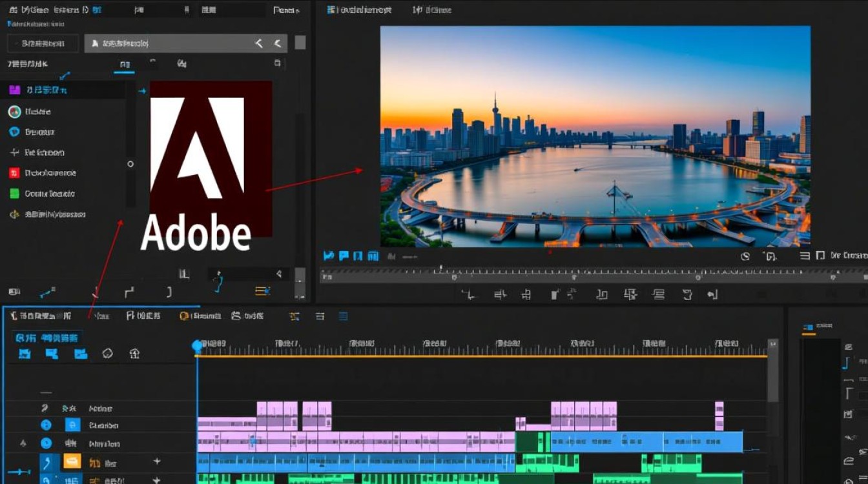Click the blue list icon in the timeline header
Image resolution: width=868 pixels, height=484 pixels.
point(344,316)
